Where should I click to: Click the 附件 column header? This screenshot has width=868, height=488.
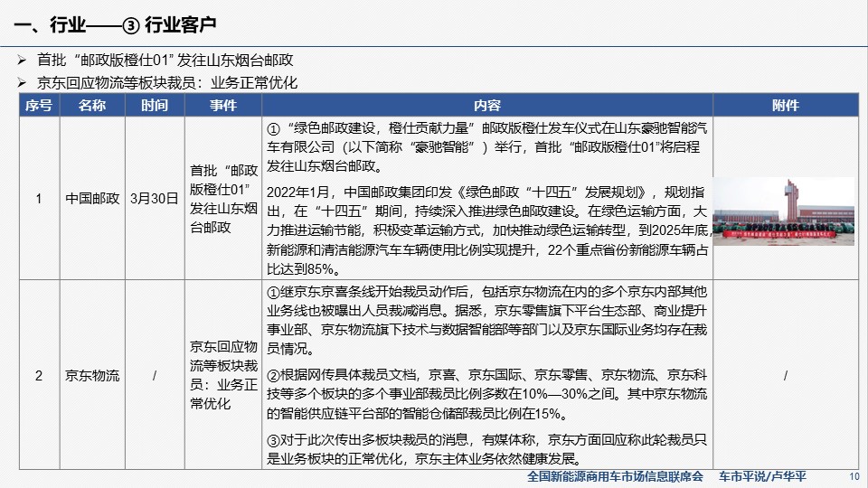pos(786,105)
